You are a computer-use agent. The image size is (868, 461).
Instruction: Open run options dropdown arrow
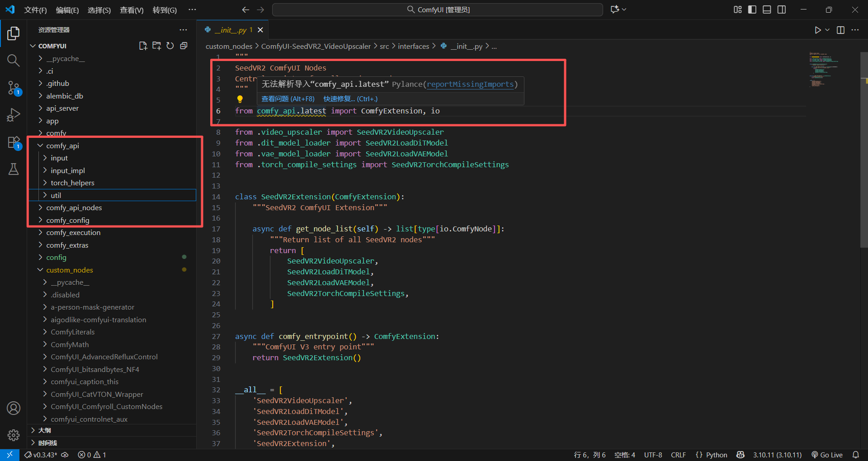[x=827, y=30]
